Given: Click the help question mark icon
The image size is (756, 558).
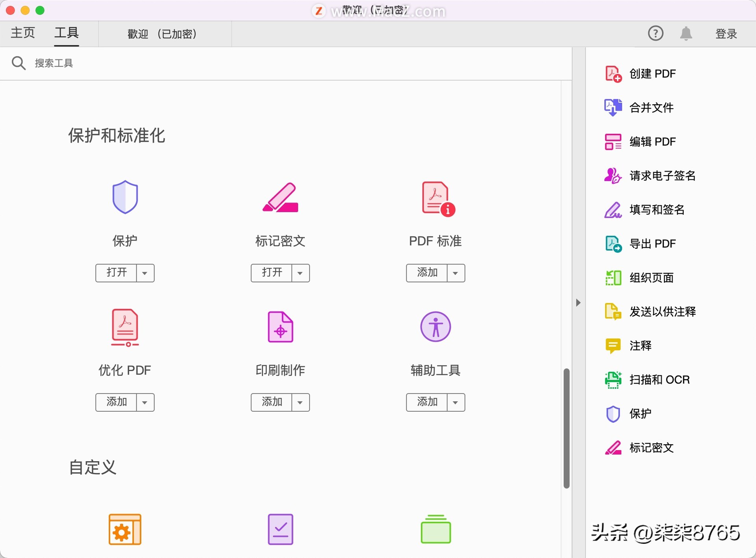Looking at the screenshot, I should [x=656, y=33].
